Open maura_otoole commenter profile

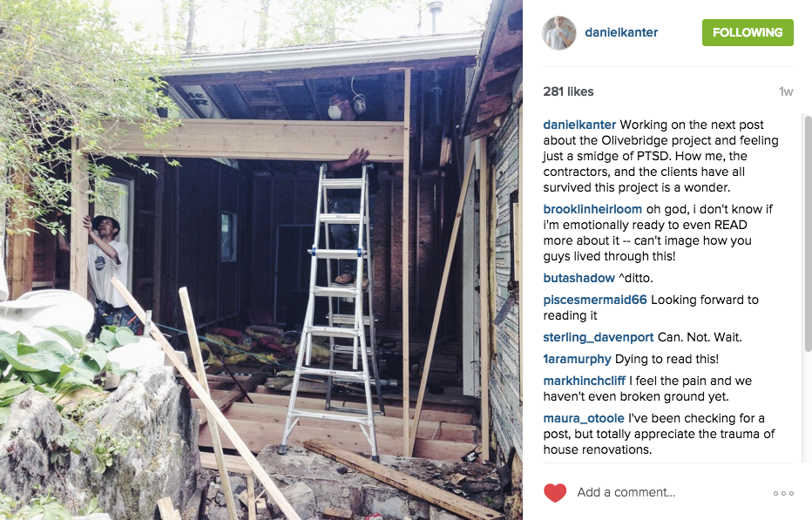pos(584,418)
